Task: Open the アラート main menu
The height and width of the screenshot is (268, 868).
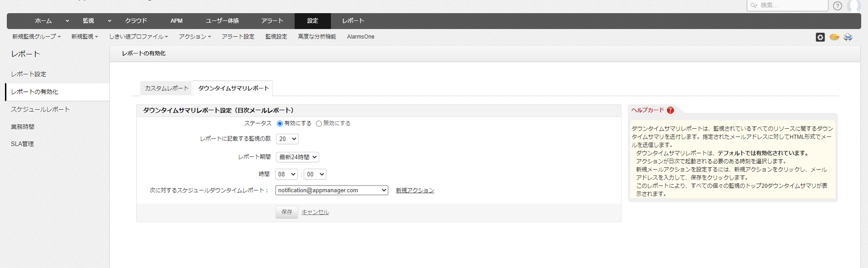Action: tap(272, 21)
